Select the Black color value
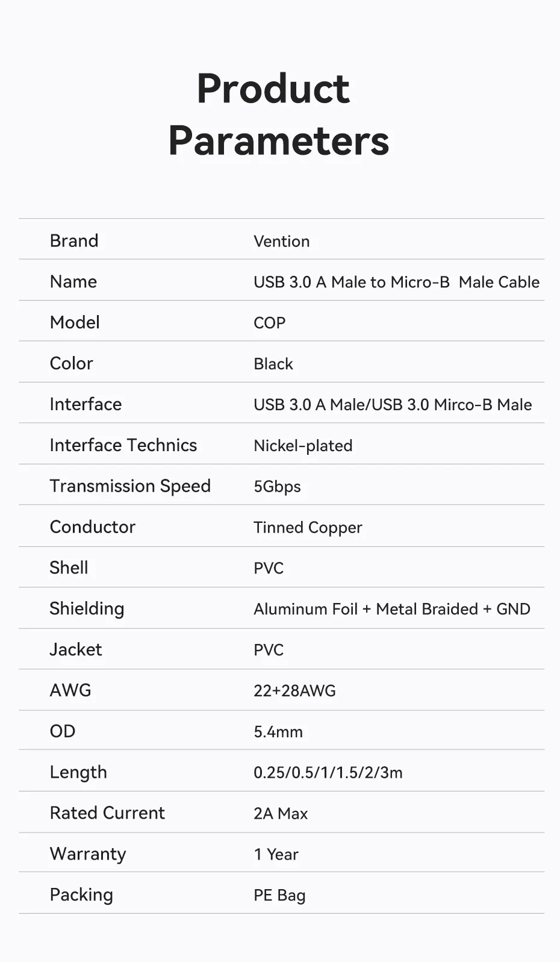Viewport: 560px width, 962px height. click(273, 364)
